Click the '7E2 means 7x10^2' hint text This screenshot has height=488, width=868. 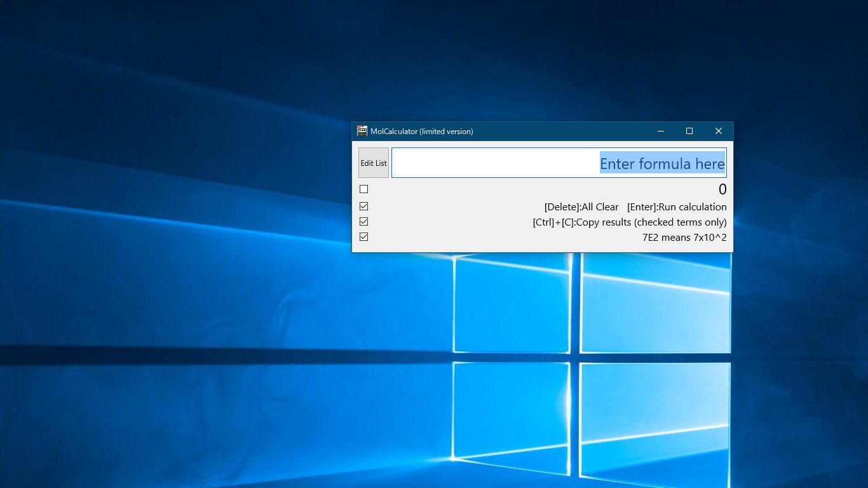(x=684, y=238)
